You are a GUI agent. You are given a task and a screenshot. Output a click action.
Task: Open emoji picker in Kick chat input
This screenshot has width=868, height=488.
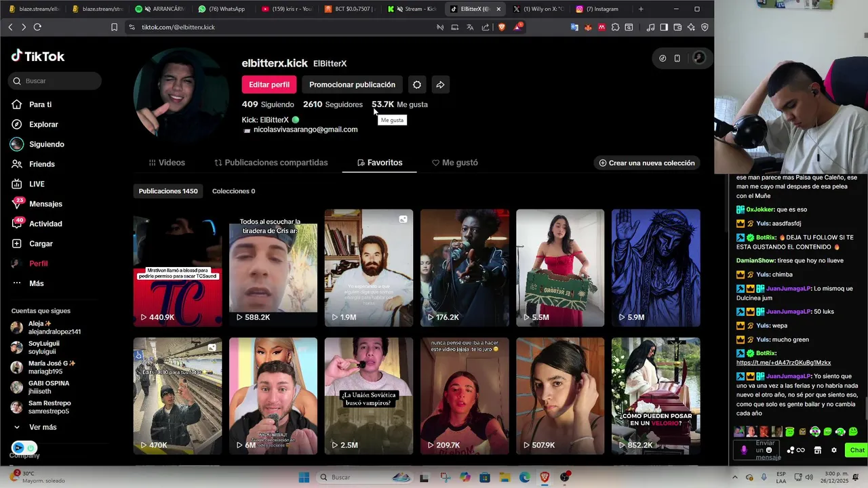click(769, 450)
